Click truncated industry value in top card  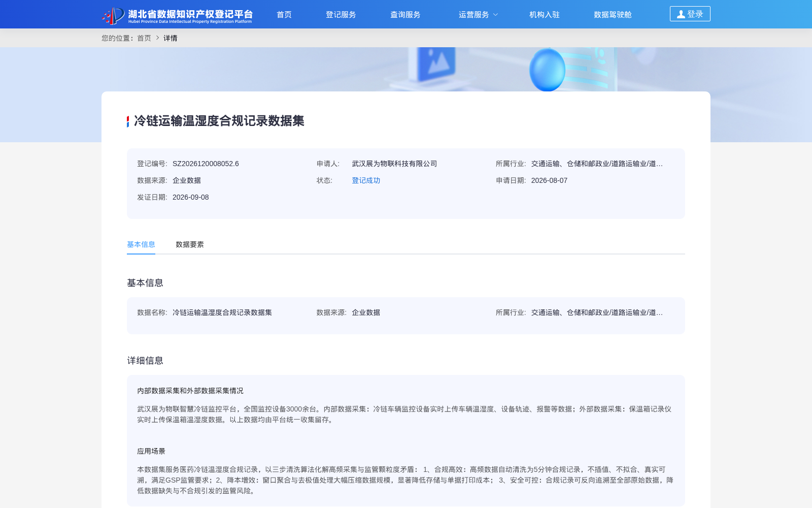(x=597, y=164)
